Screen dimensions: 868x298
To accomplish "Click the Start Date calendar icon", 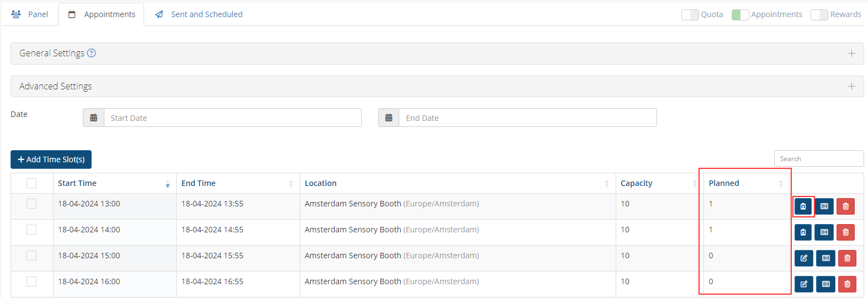I will click(x=94, y=118).
